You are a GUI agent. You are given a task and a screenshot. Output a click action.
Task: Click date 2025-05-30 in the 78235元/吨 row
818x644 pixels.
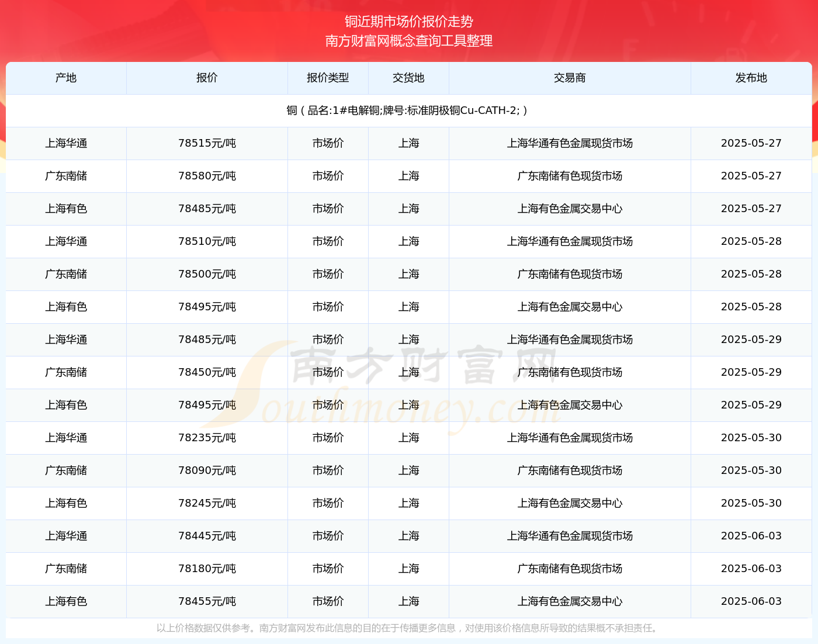[751, 438]
